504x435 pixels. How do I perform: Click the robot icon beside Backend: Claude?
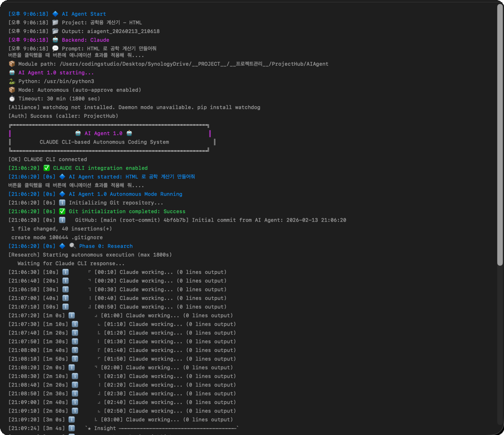pyautogui.click(x=55, y=40)
